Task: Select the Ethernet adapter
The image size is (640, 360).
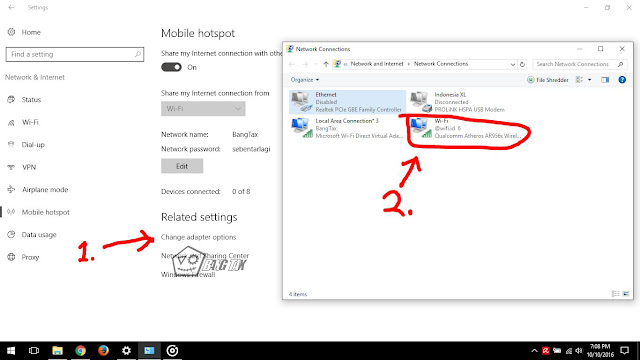Action: click(347, 102)
